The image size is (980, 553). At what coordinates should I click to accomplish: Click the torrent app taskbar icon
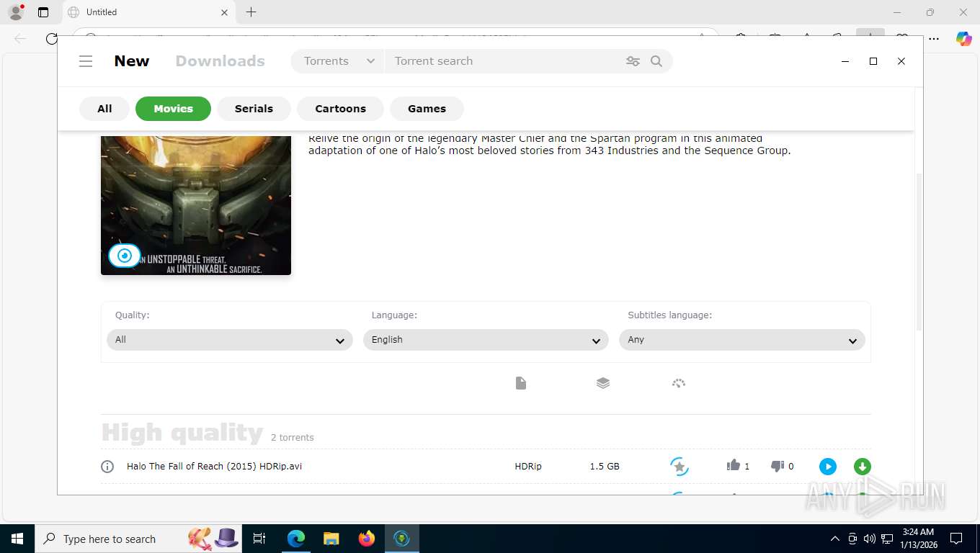click(402, 539)
